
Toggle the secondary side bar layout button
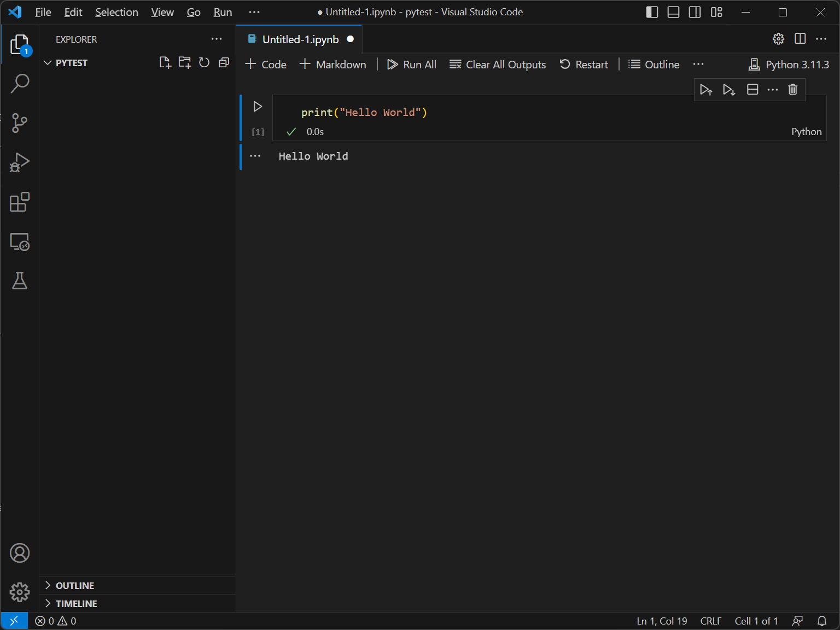(x=695, y=12)
